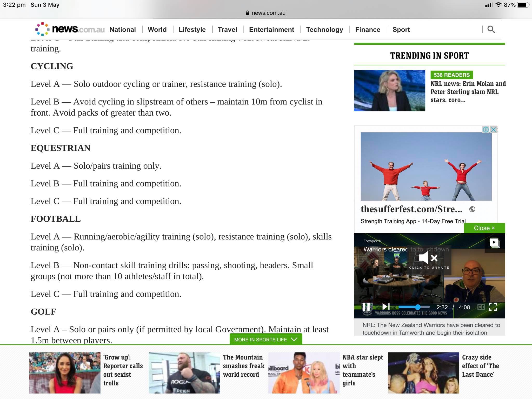Open the Entertainment menu item
Viewport: 532px width, 399px height.
[271, 30]
